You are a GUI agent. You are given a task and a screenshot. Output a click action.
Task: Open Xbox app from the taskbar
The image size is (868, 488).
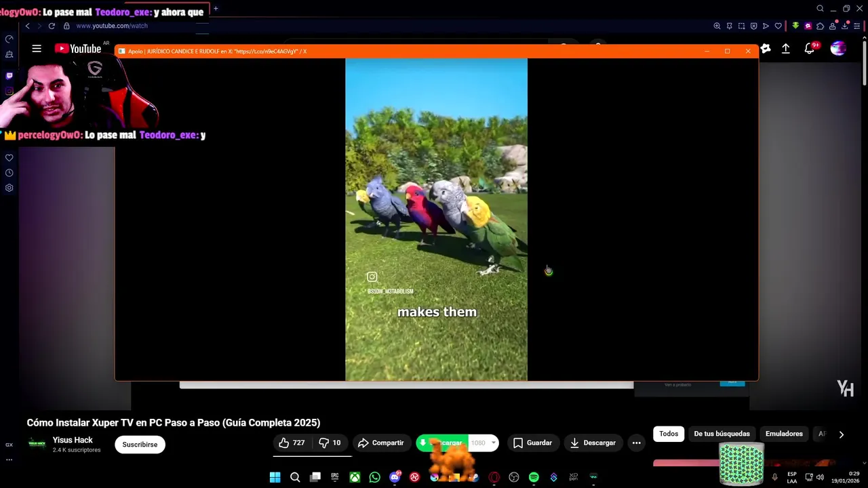(x=355, y=477)
